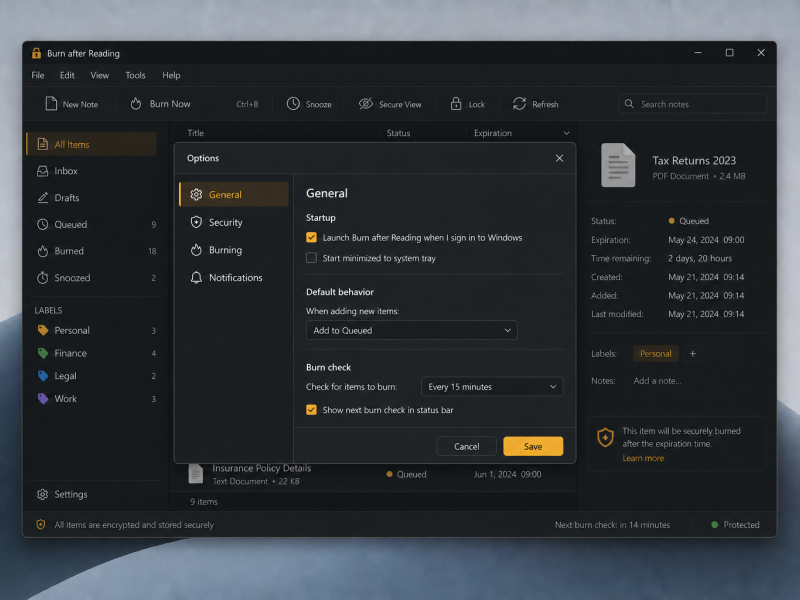Click All items are encrypted status text
800x600 pixels.
(x=134, y=524)
